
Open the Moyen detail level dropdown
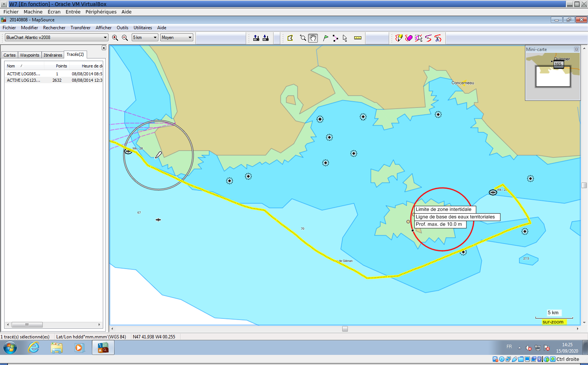[x=177, y=37]
